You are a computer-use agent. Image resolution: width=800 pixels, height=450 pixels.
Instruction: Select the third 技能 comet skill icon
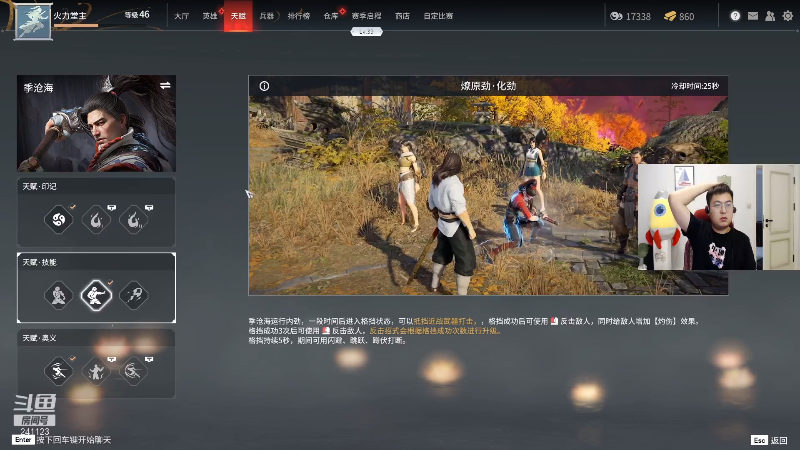point(133,295)
